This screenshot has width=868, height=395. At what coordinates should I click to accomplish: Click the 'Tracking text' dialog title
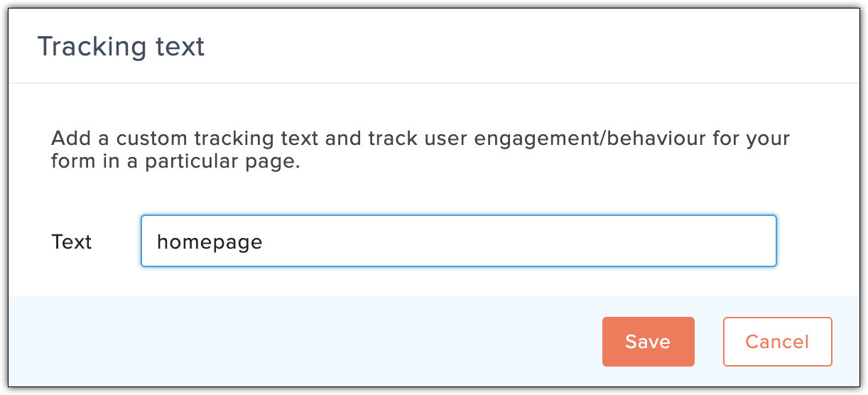(x=121, y=47)
